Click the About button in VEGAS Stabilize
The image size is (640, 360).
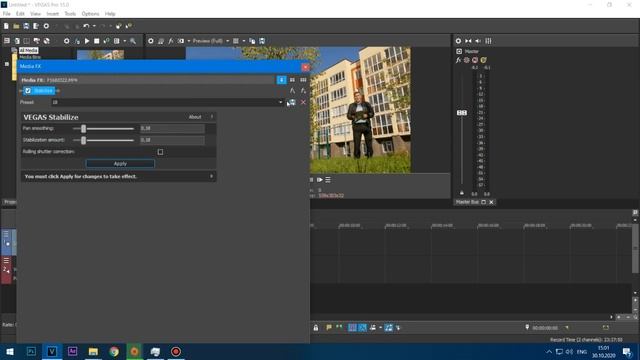pyautogui.click(x=195, y=117)
